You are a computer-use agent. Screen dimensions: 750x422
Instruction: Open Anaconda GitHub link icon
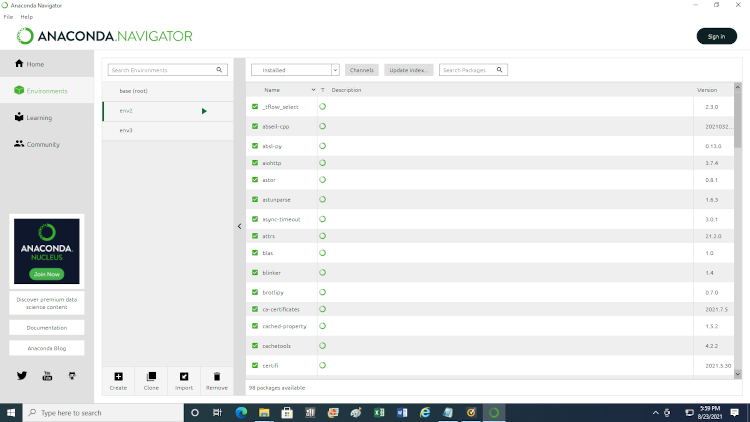72,376
